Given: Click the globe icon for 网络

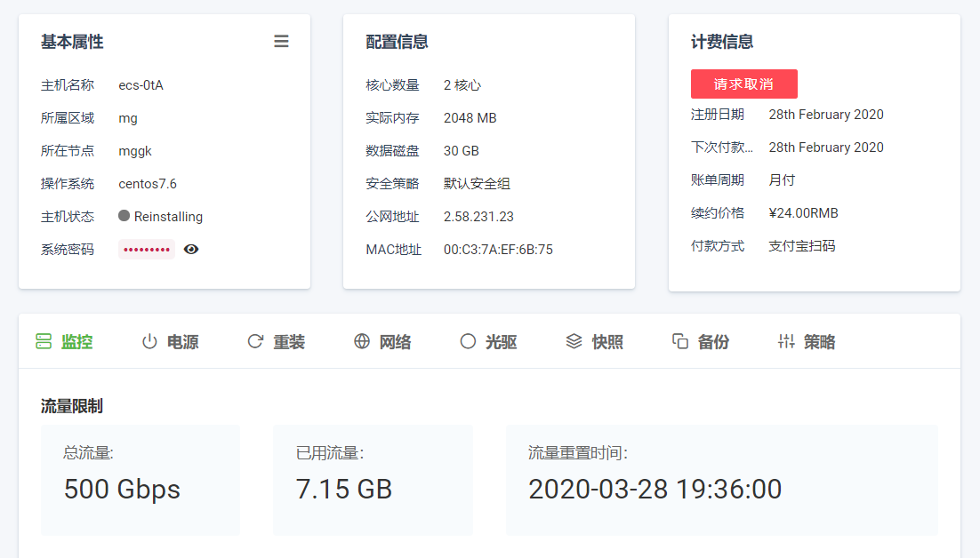Looking at the screenshot, I should click(x=362, y=342).
